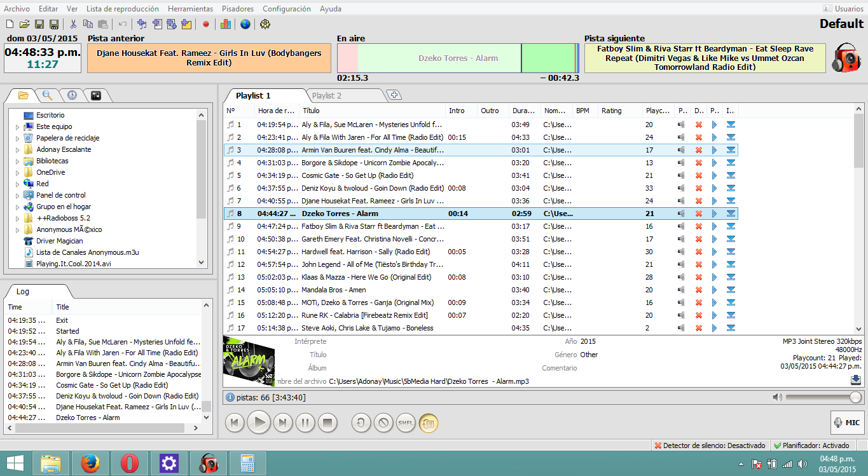Toggle the SHFL shuffle button
This screenshot has height=476, width=868.
pos(405,423)
